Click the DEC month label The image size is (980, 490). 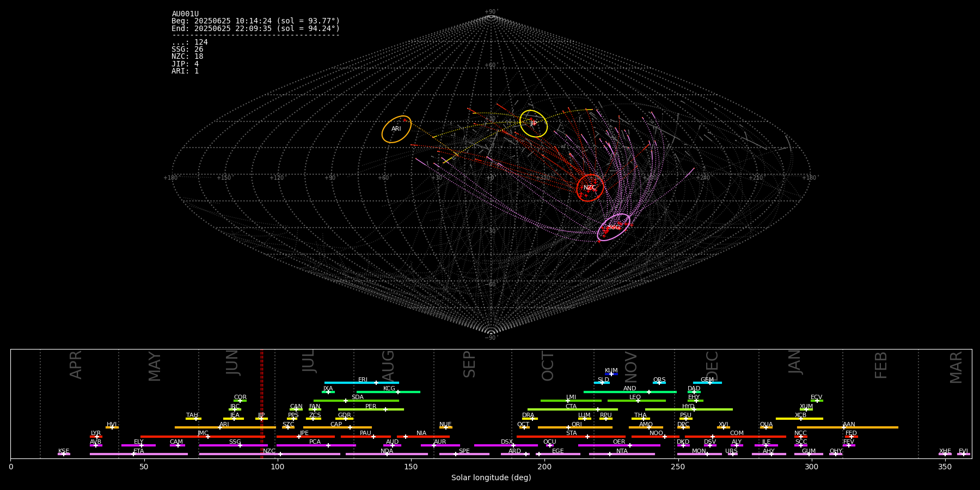coord(712,366)
